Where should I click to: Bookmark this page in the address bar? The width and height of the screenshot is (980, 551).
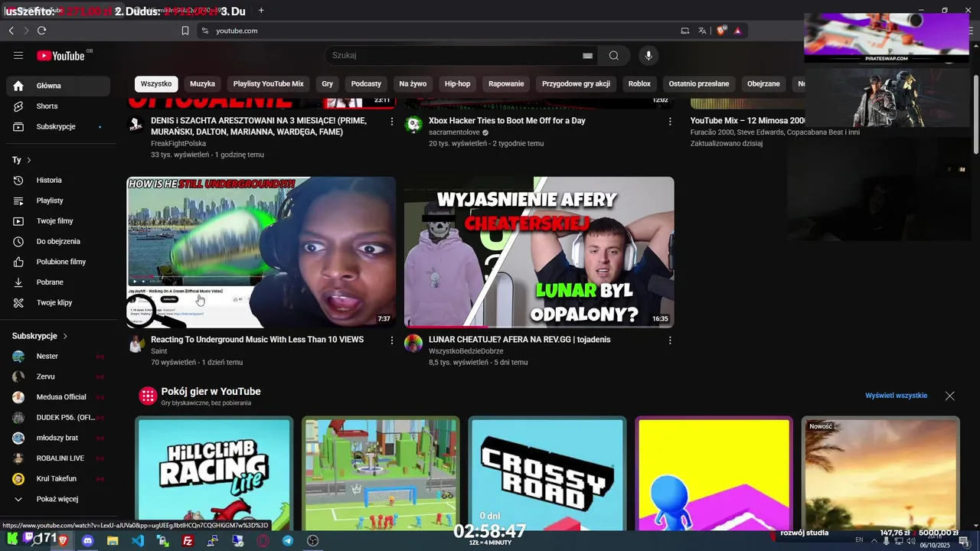point(185,31)
